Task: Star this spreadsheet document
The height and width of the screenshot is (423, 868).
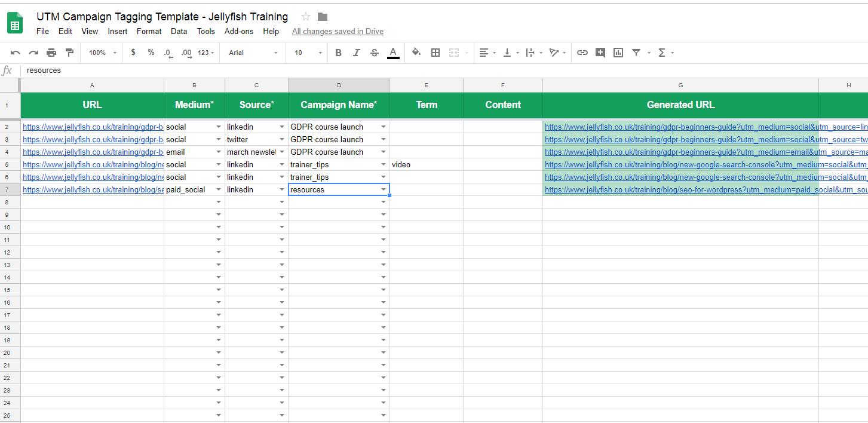Action: 306,17
